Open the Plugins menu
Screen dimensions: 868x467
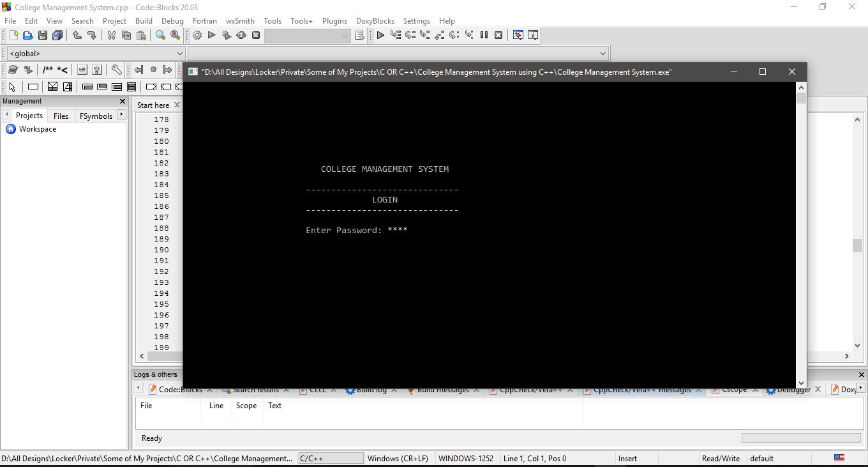pos(334,21)
